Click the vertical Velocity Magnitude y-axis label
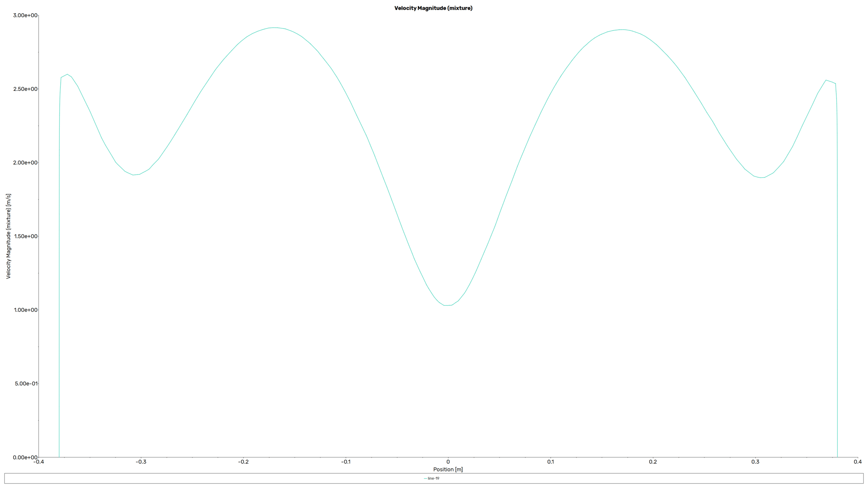 (8, 236)
